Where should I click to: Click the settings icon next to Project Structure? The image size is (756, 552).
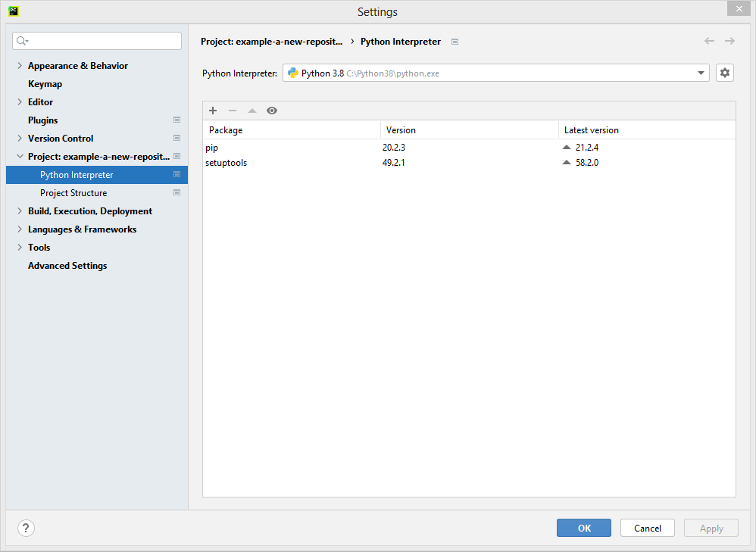pos(177,192)
